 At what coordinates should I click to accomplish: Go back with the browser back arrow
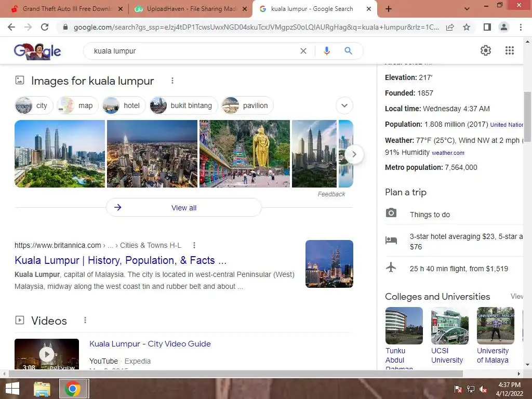(x=11, y=27)
